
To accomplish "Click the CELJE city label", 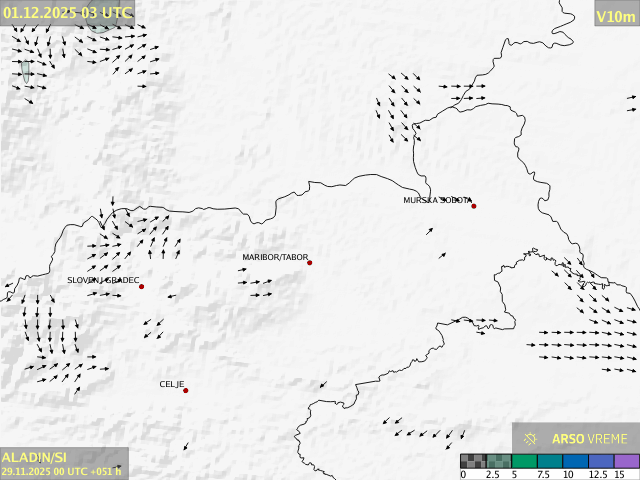I will 171,384.
